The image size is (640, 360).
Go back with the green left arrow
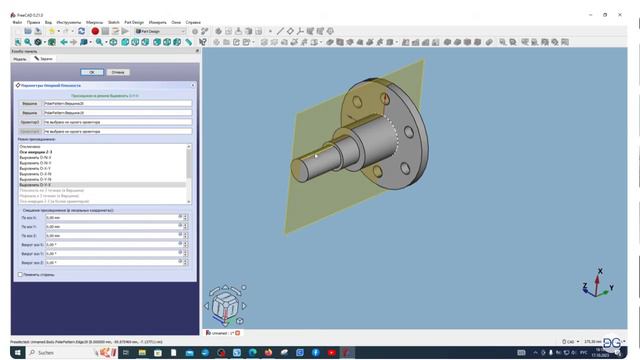[x=64, y=42]
